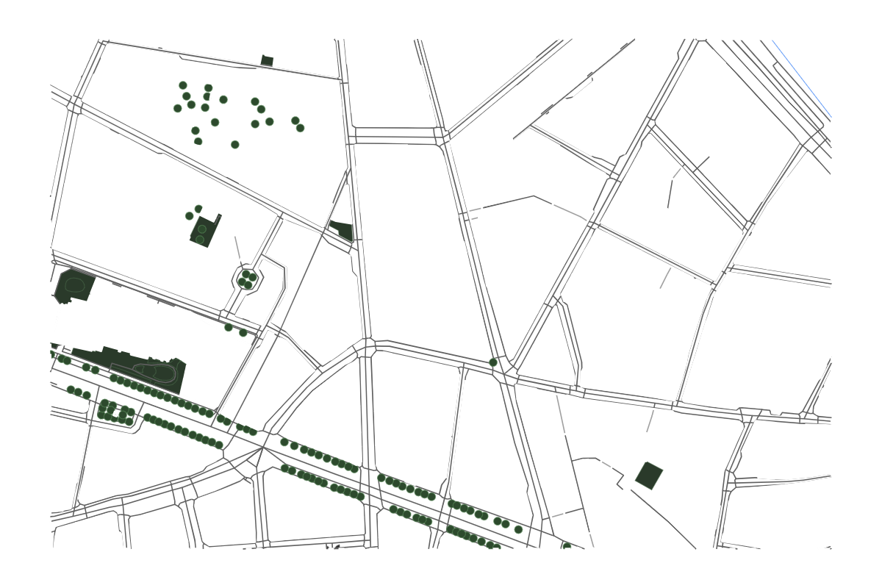Select the thin blue line at top right
The height and width of the screenshot is (588, 882).
801,78
